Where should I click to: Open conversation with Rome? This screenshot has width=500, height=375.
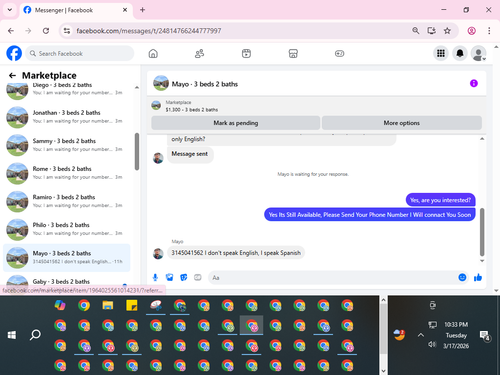coord(67,173)
